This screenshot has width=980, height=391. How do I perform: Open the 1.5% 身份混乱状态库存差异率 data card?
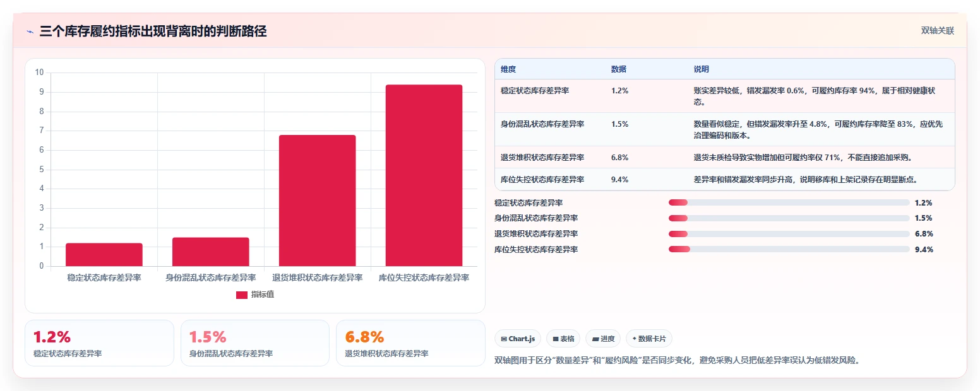255,343
